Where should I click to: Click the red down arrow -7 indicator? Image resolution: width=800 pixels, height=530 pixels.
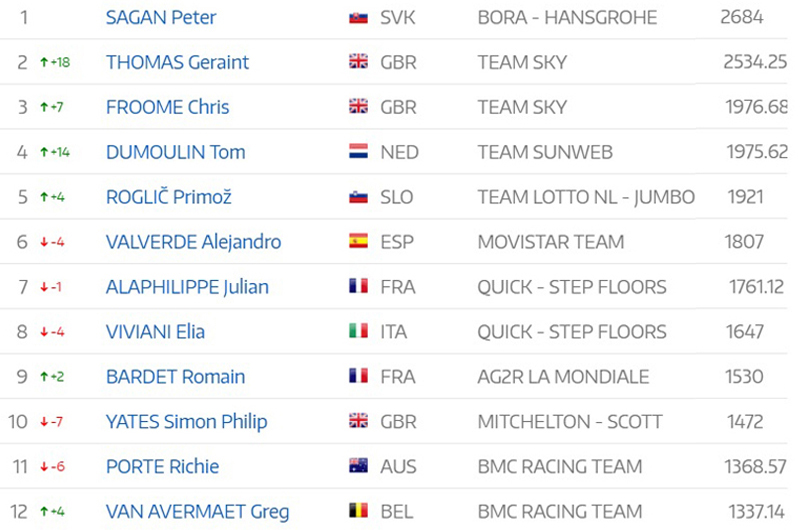pos(52,421)
